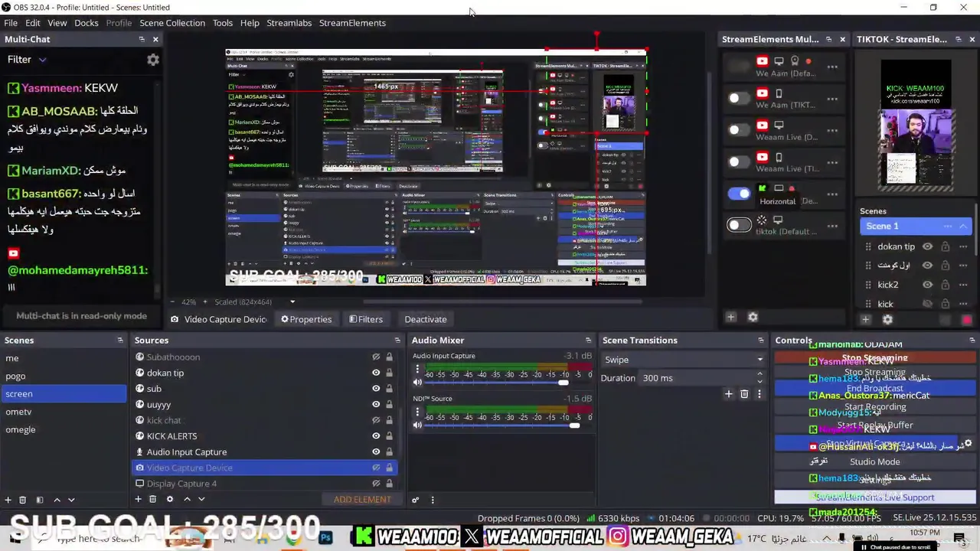Hide dokan tip source via eye icon in Sources
Viewport: 980px width, 551px height.
tap(376, 373)
